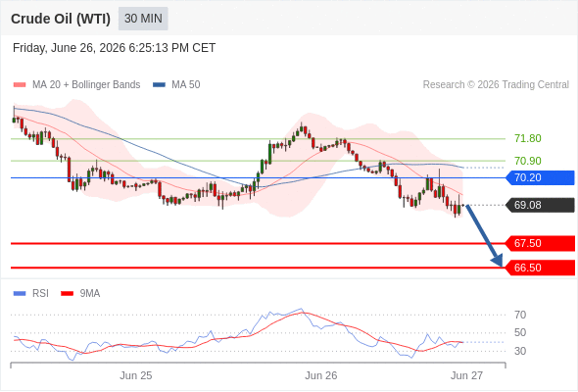Select the 9MA legend label
578x392 pixels.
point(90,294)
